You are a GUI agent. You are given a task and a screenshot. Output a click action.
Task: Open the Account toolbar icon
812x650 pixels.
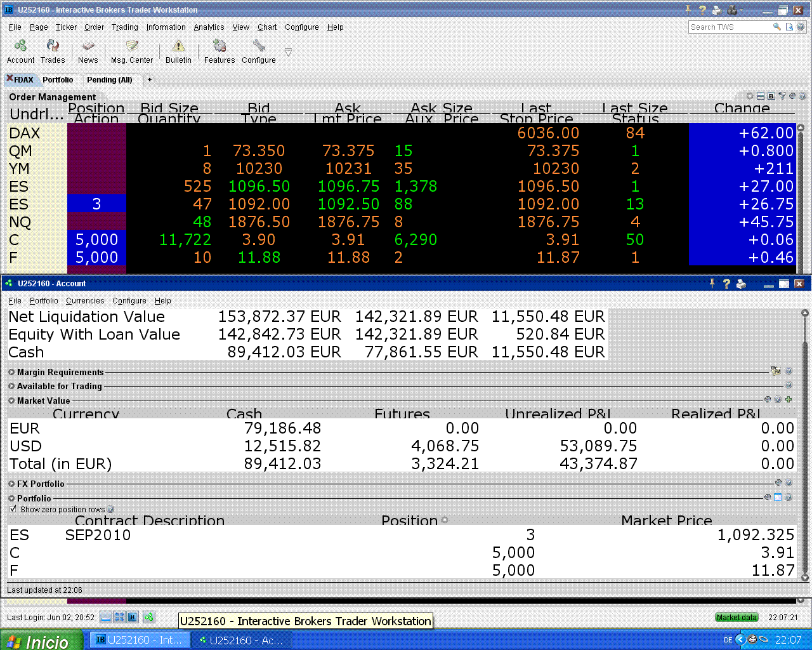point(20,46)
